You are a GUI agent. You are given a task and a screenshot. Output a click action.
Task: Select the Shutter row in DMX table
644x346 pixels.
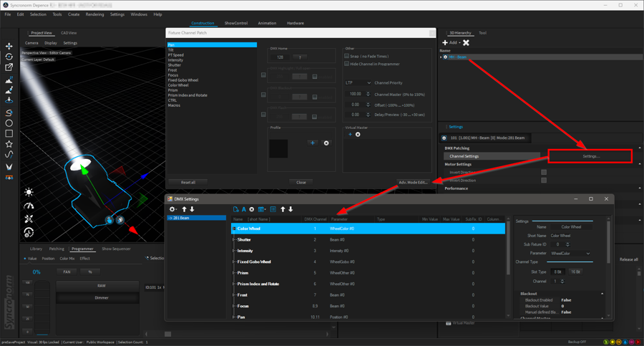click(244, 240)
